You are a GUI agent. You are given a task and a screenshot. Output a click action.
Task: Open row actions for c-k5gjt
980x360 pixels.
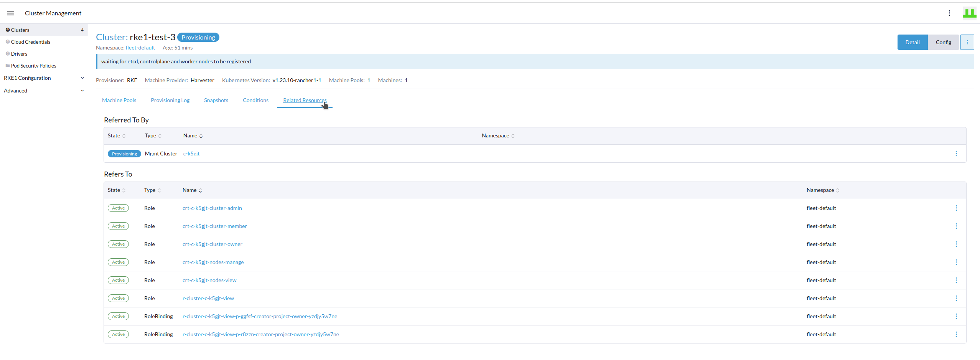956,154
